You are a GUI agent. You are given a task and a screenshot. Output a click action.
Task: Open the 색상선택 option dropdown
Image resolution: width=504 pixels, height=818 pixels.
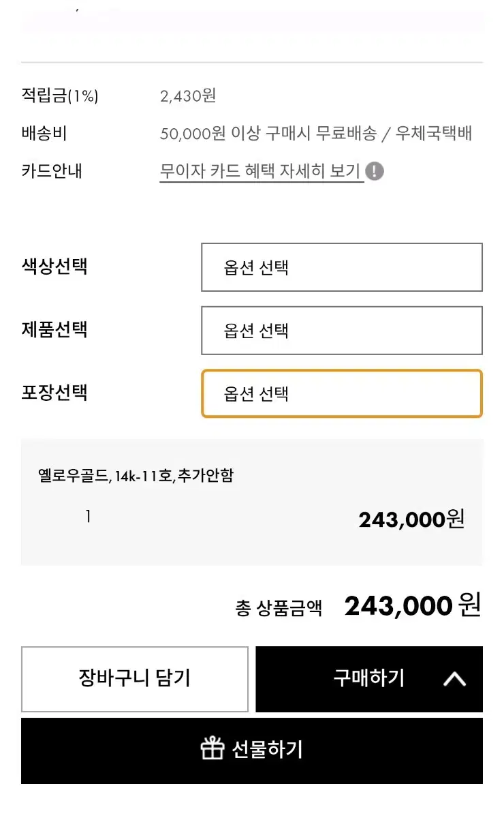pyautogui.click(x=341, y=267)
